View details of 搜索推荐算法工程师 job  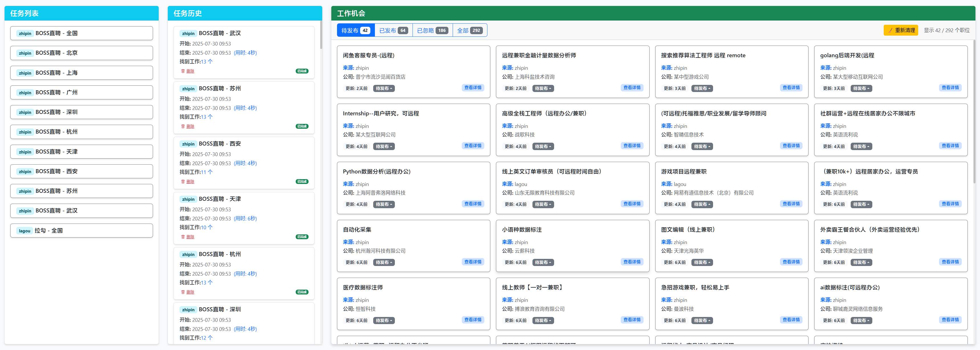[x=791, y=88]
